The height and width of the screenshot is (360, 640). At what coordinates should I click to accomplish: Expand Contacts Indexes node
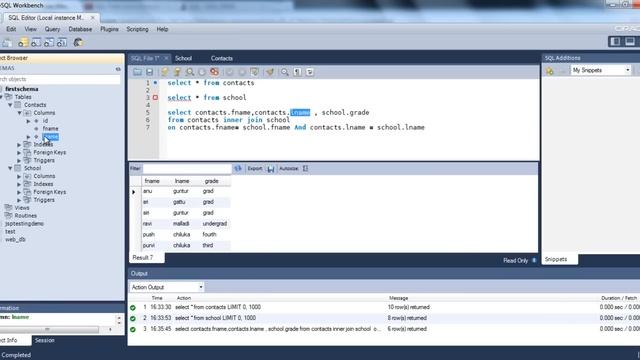pos(19,144)
